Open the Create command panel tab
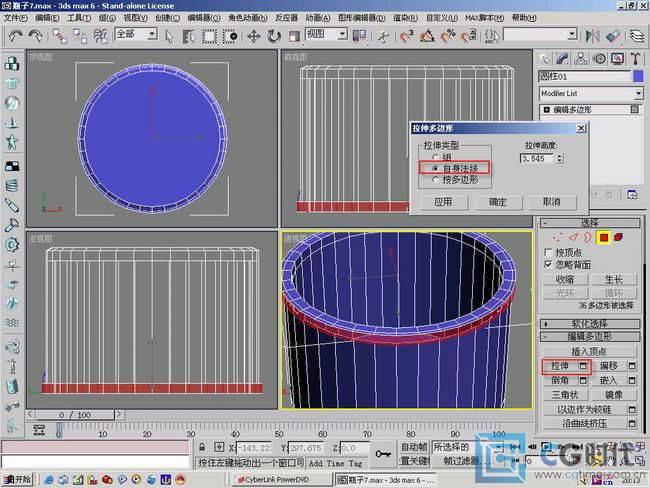Viewport: 650px width, 488px height. point(544,59)
